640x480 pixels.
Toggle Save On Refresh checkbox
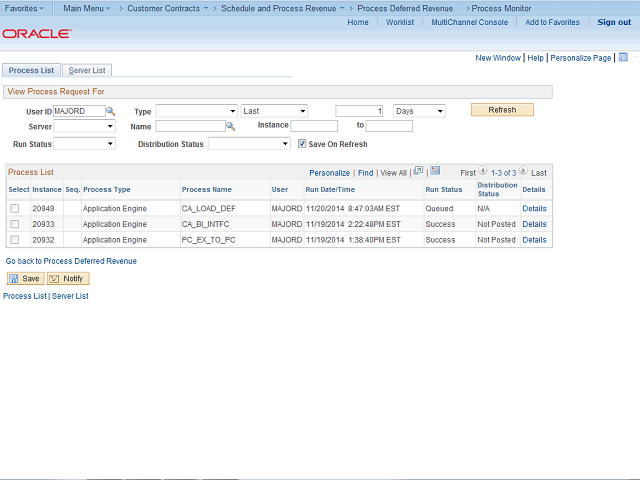(302, 144)
